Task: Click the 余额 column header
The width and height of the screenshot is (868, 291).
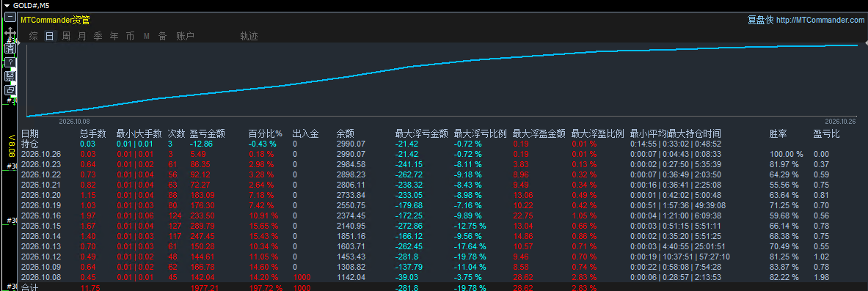Action: 346,133
